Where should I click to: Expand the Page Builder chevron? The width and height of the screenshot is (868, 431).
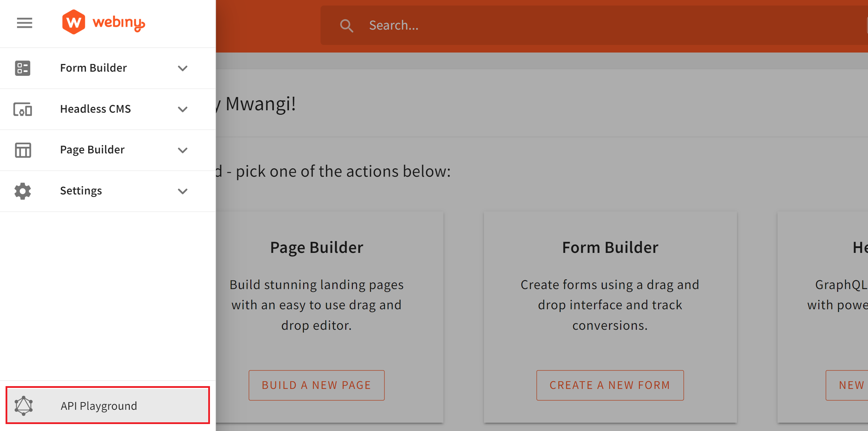click(x=182, y=150)
